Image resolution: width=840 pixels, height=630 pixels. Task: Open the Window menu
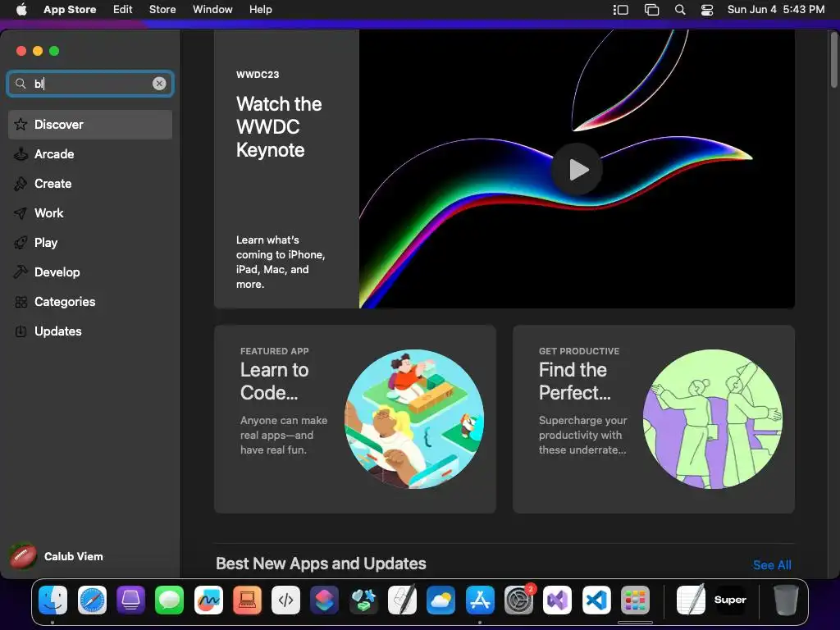[x=212, y=10]
